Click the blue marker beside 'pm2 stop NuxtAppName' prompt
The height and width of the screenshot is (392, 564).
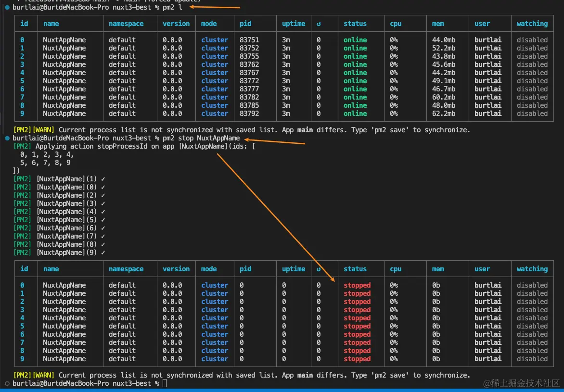[x=7, y=138]
